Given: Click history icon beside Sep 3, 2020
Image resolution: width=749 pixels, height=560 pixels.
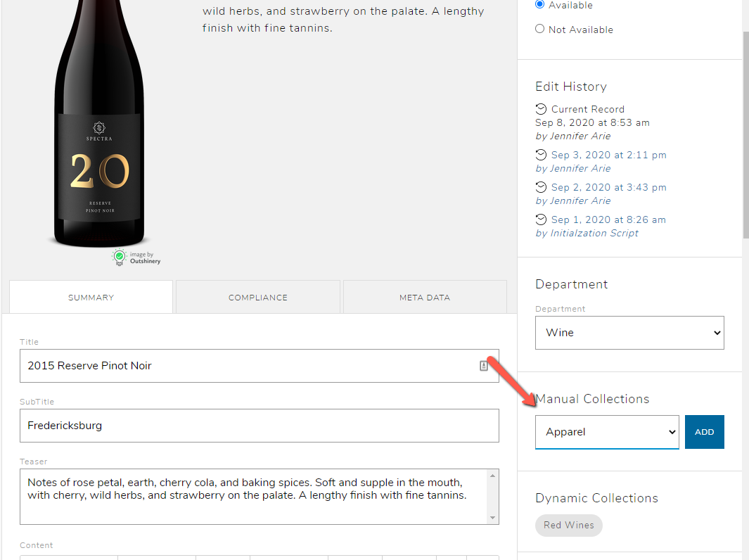Looking at the screenshot, I should [x=541, y=155].
